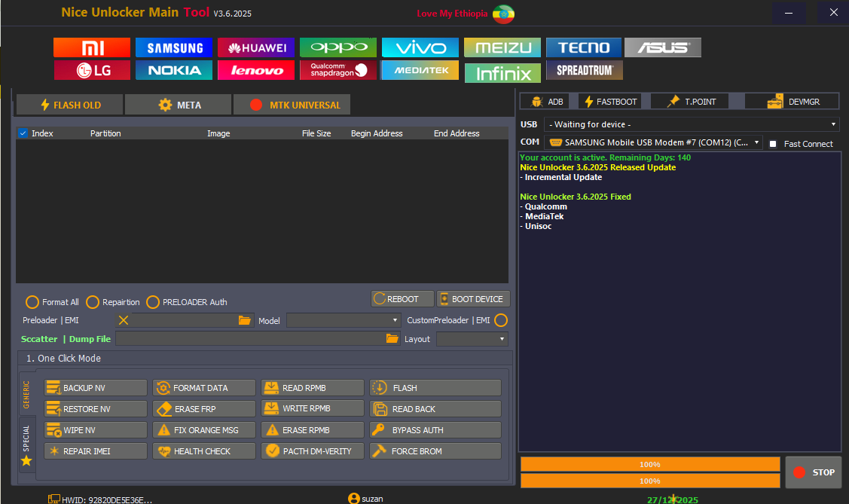Viewport: 849px width, 504px height.
Task: Click the top orange progress bar
Action: (650, 464)
